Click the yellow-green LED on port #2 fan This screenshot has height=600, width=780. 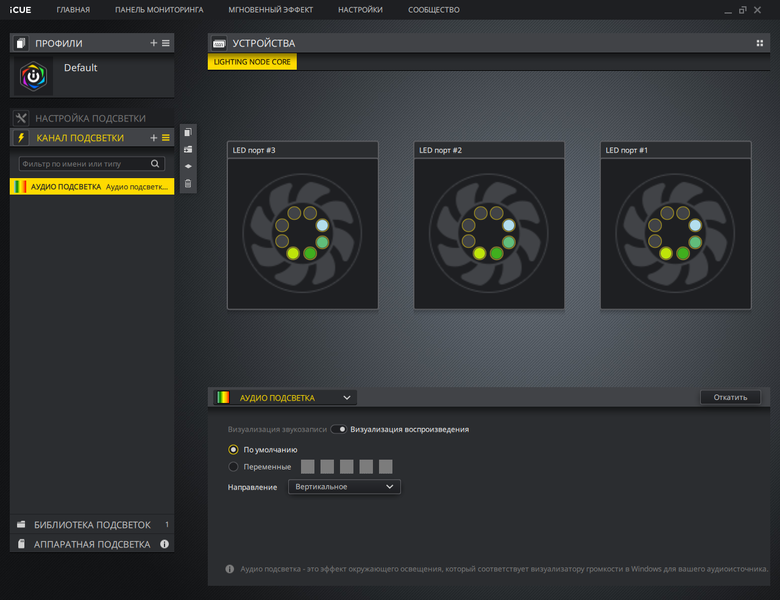pyautogui.click(x=480, y=253)
